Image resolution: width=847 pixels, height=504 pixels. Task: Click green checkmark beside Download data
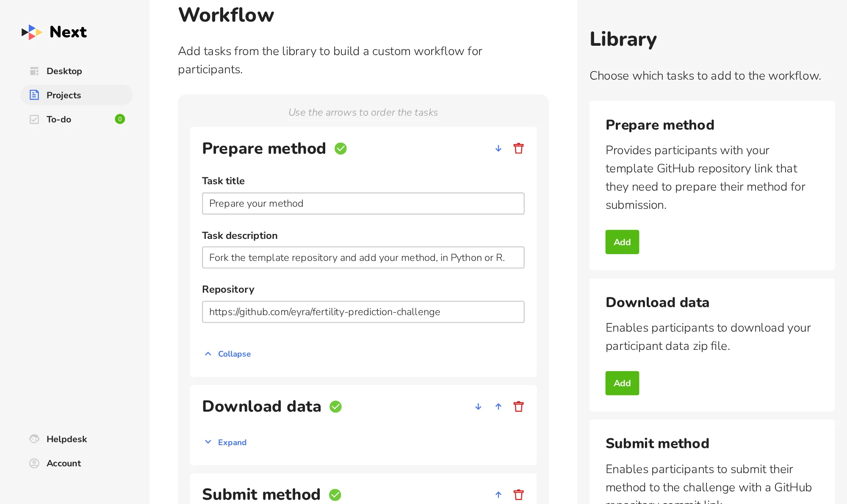(336, 407)
